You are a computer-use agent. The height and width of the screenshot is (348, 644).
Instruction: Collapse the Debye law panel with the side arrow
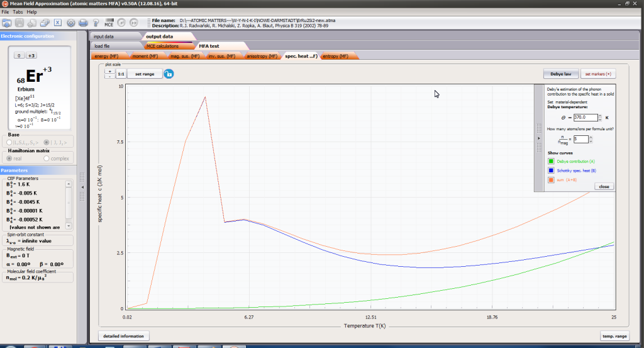(x=538, y=137)
